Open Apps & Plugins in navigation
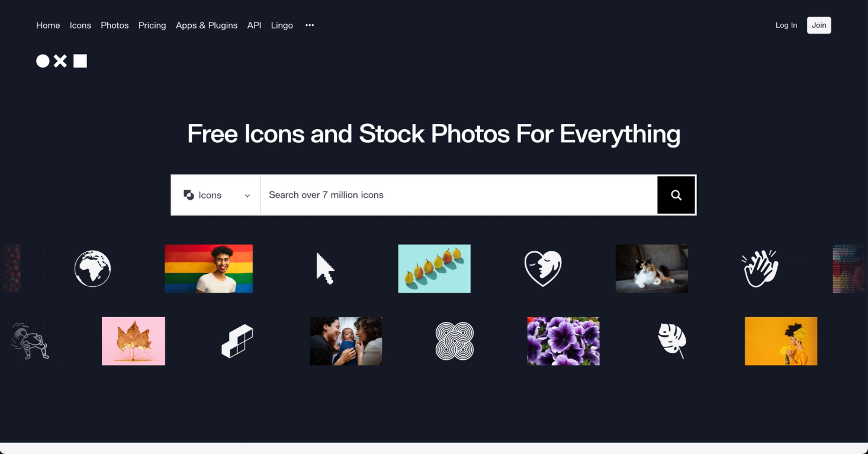Image resolution: width=868 pixels, height=454 pixels. 207,25
